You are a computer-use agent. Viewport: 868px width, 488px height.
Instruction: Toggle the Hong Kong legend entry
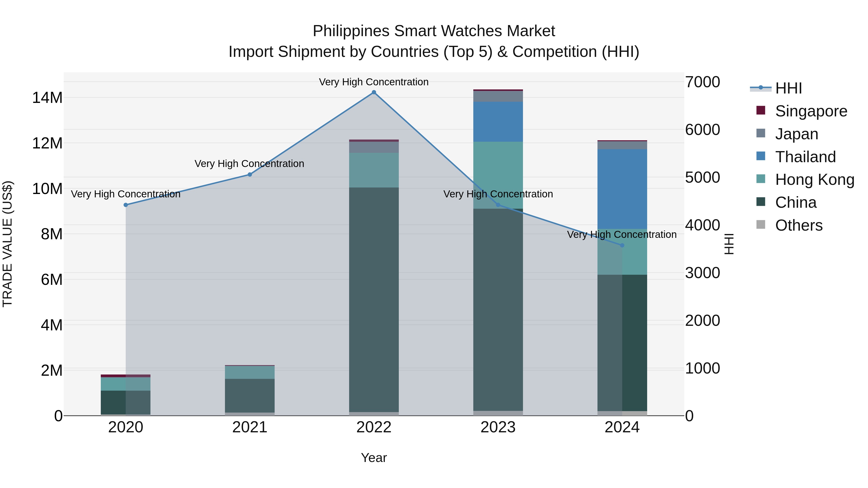point(805,180)
